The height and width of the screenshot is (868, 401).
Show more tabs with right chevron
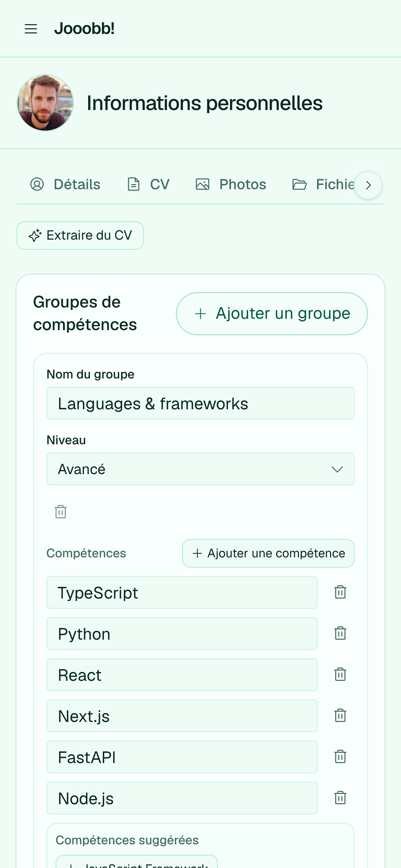click(x=368, y=185)
